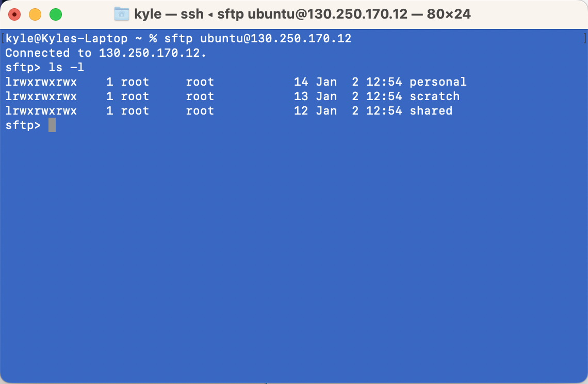The width and height of the screenshot is (588, 384).
Task: Click the sftp ubuntu@130.250.170.12 command text
Action: click(x=257, y=39)
